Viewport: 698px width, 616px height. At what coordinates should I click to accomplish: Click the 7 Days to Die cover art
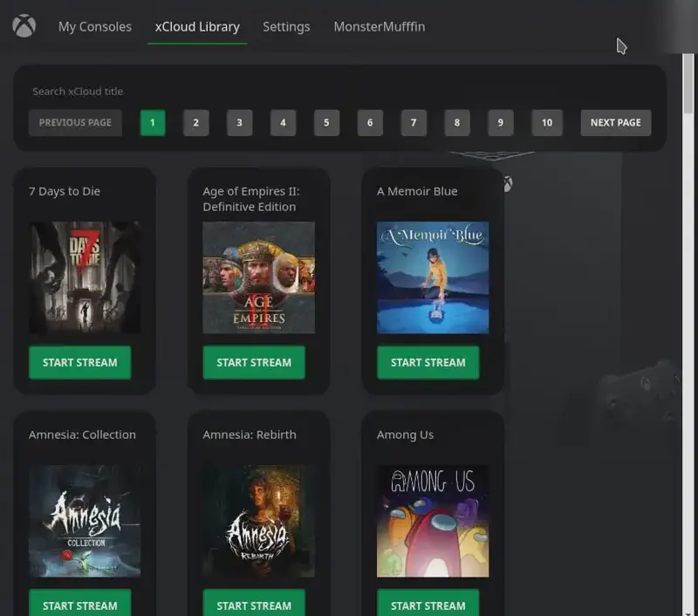pyautogui.click(x=85, y=277)
